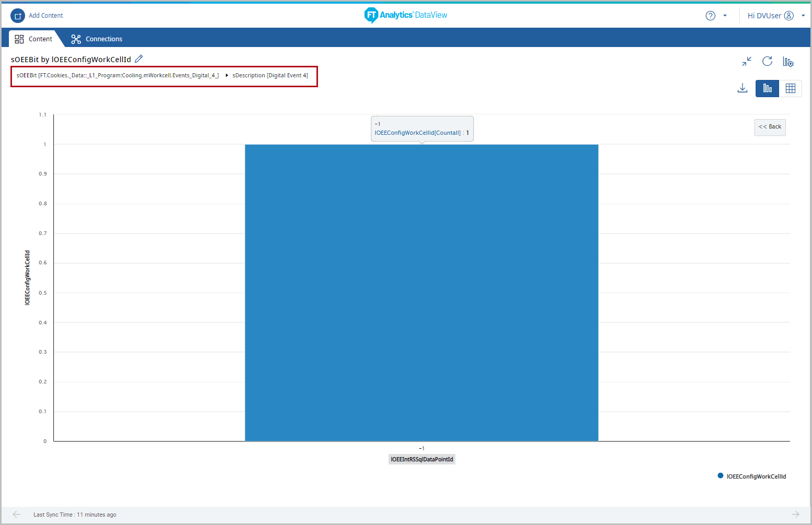Collapse the chart with minimize arrows icon
This screenshot has height=525, width=812.
click(747, 62)
